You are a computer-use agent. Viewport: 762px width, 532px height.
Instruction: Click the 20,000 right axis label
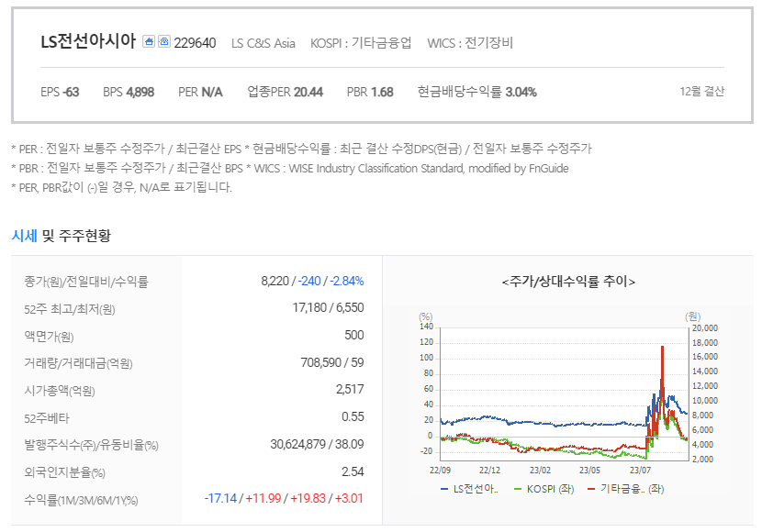point(705,328)
